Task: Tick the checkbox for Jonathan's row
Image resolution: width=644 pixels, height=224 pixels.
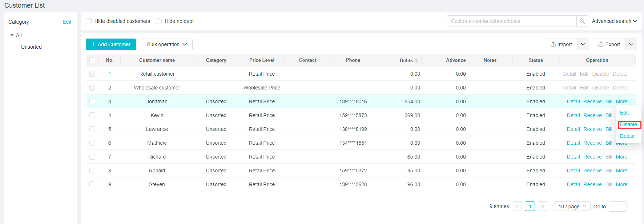Action: [92, 101]
